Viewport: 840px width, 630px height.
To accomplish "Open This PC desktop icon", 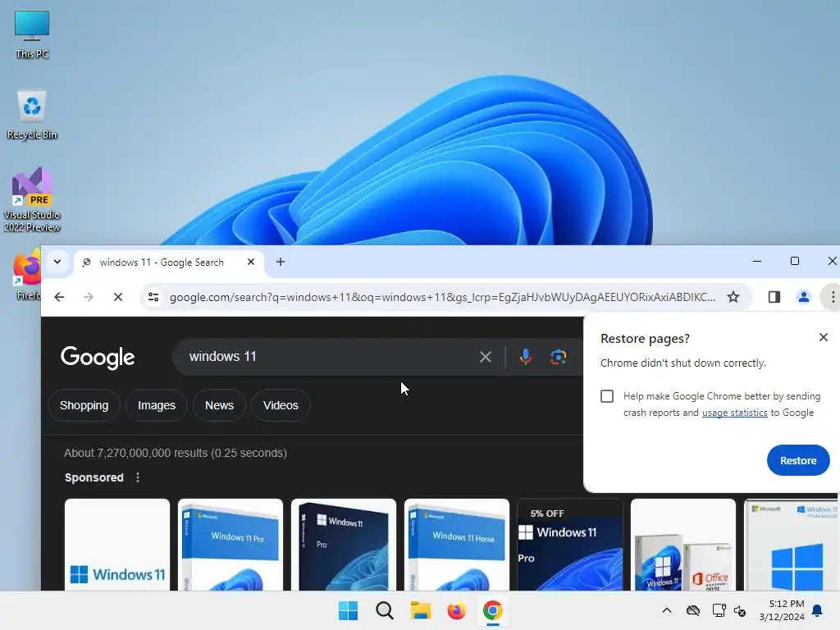I will (32, 34).
